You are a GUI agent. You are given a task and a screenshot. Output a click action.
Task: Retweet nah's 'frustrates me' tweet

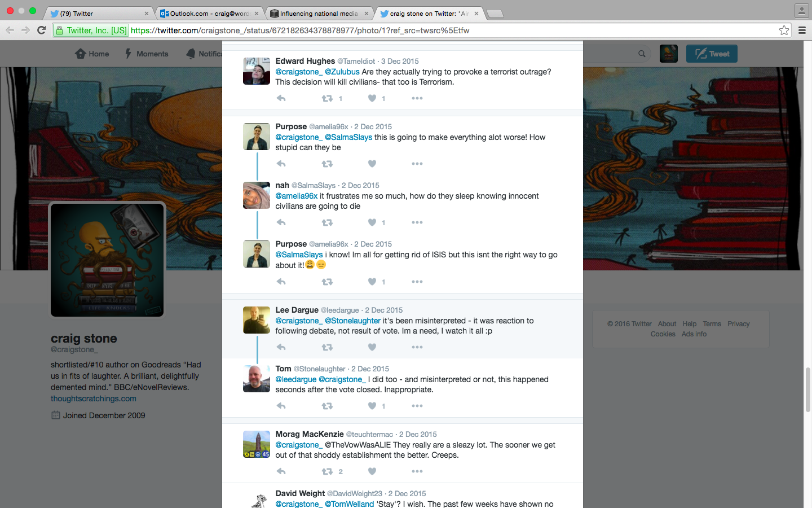[x=327, y=222]
